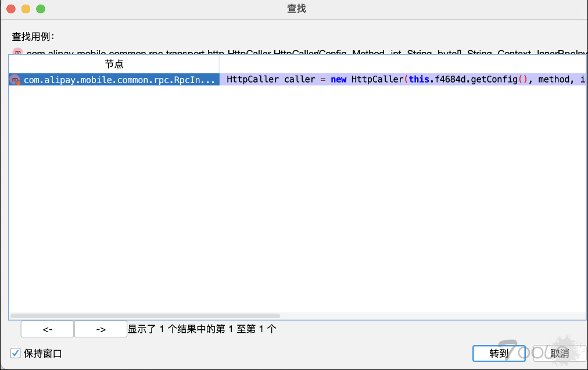Click the empty code column header
Screen dimensions: 588x370
401,64
